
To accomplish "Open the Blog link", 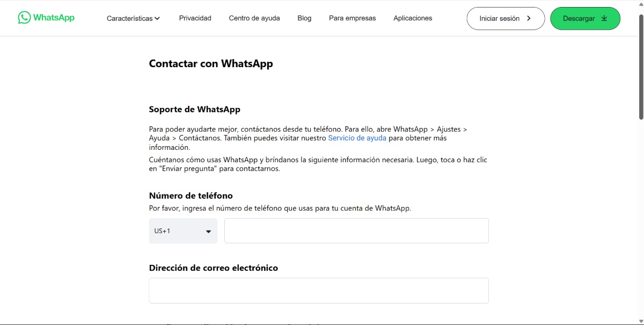I will click(304, 18).
